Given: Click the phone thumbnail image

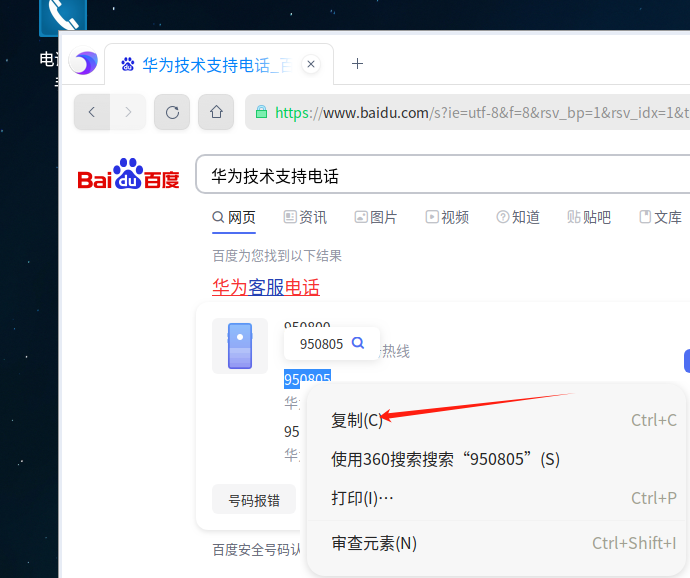Looking at the screenshot, I should point(240,346).
